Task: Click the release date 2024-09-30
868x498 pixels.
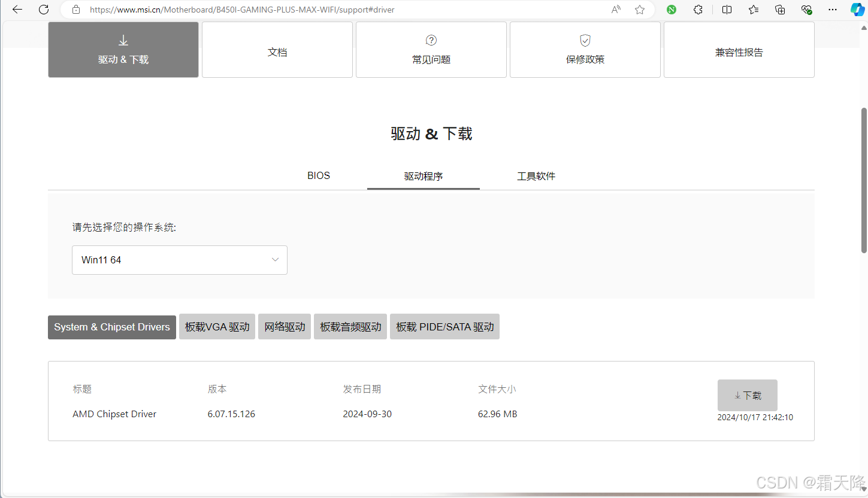Action: 367,414
